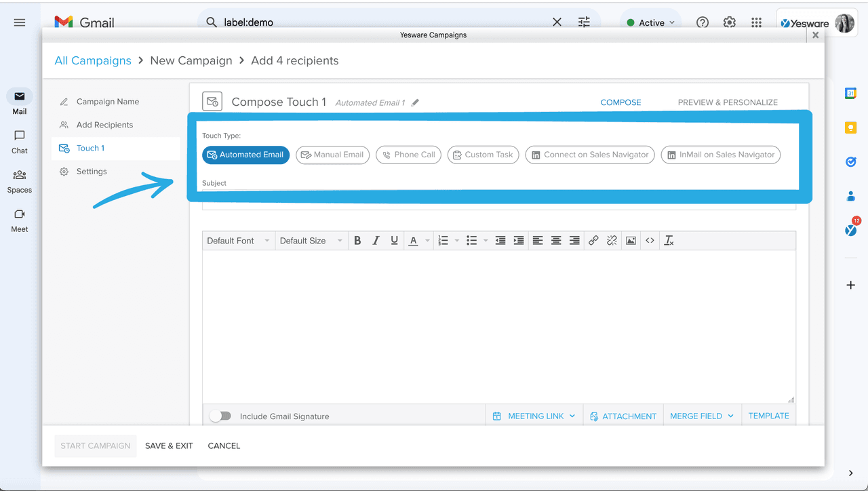Expand the text color dropdown arrow
Screen dimensions: 868x491
pyautogui.click(x=427, y=241)
